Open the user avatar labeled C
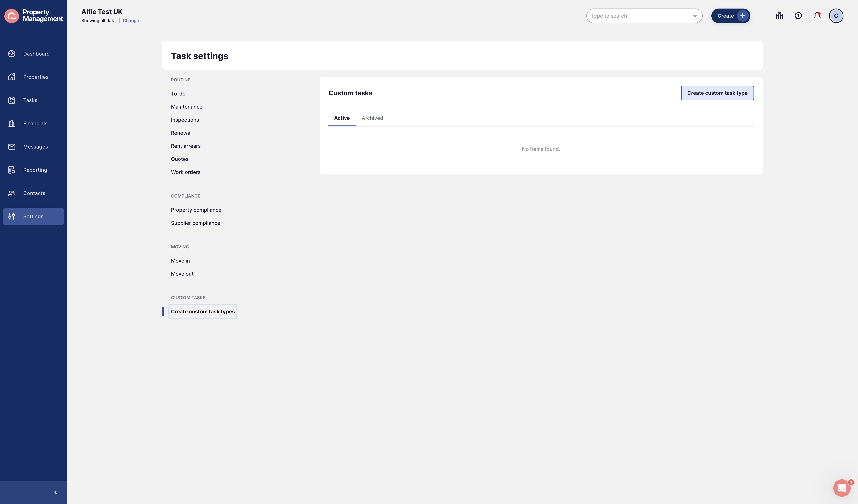858x504 pixels. (x=836, y=16)
